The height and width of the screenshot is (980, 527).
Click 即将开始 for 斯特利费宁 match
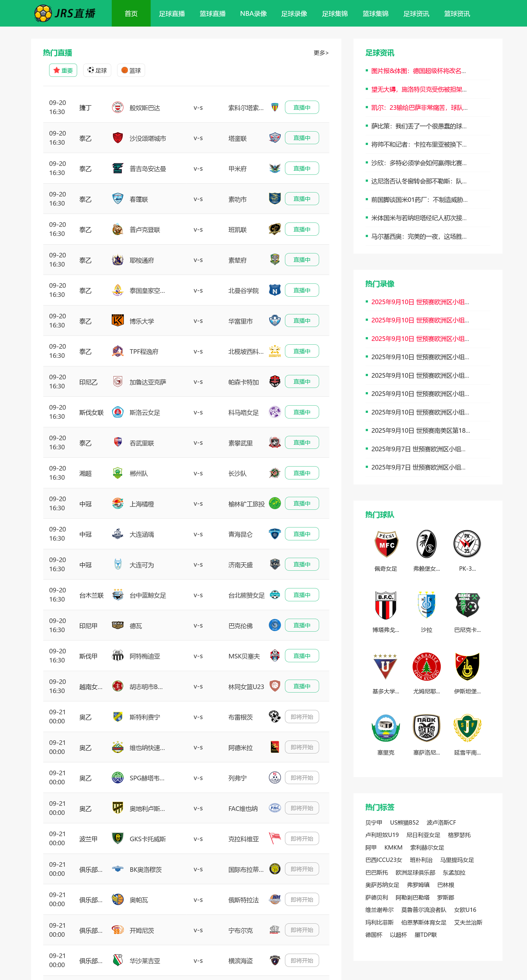coord(302,717)
